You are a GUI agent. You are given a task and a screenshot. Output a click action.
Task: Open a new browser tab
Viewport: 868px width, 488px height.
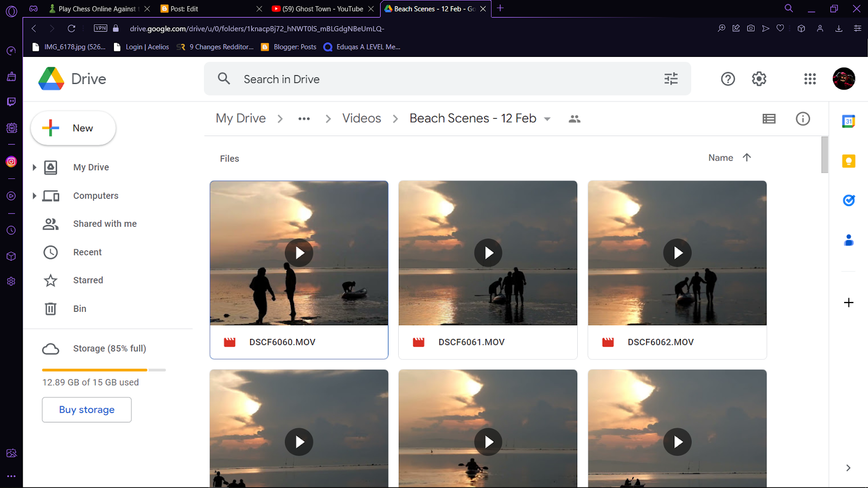(500, 8)
